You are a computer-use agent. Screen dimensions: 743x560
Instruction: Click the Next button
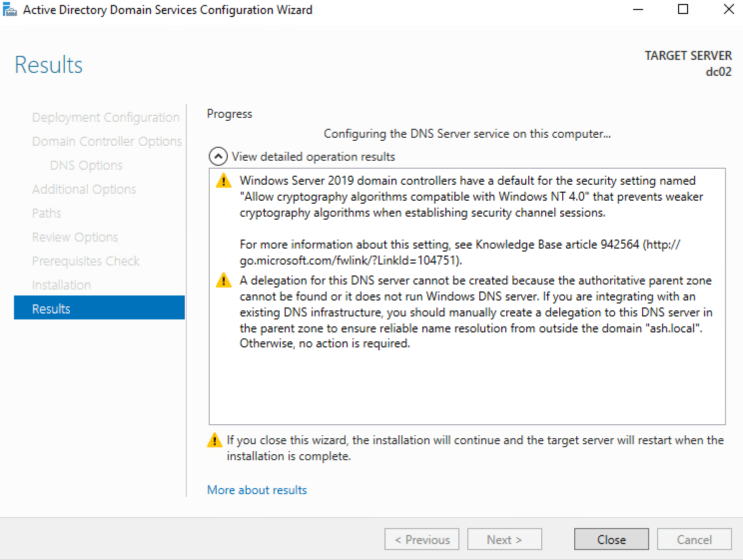(x=504, y=540)
